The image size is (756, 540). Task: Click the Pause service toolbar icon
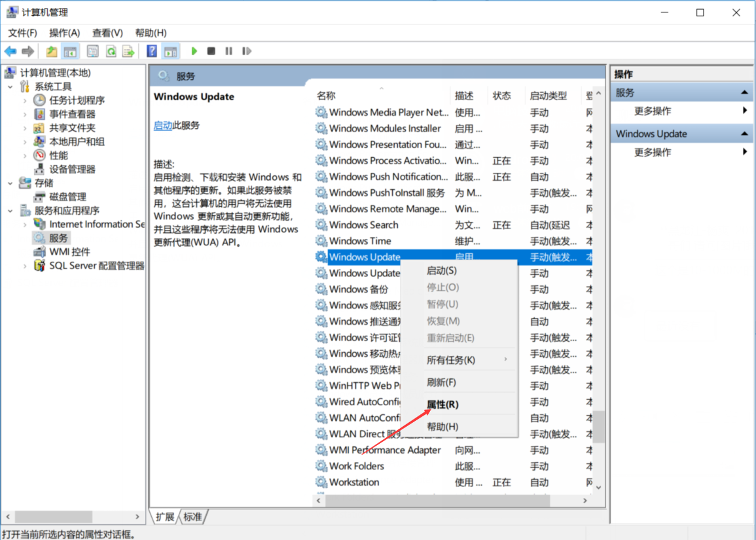pyautogui.click(x=229, y=51)
